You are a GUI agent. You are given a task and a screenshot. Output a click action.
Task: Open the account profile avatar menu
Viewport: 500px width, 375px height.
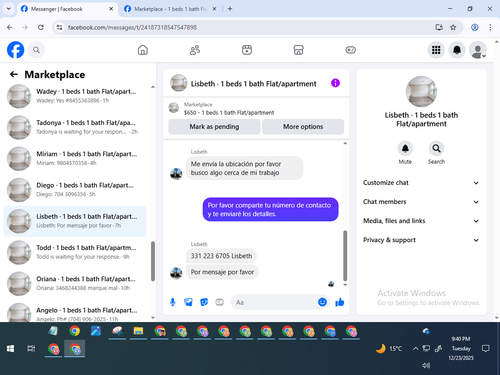point(478,50)
